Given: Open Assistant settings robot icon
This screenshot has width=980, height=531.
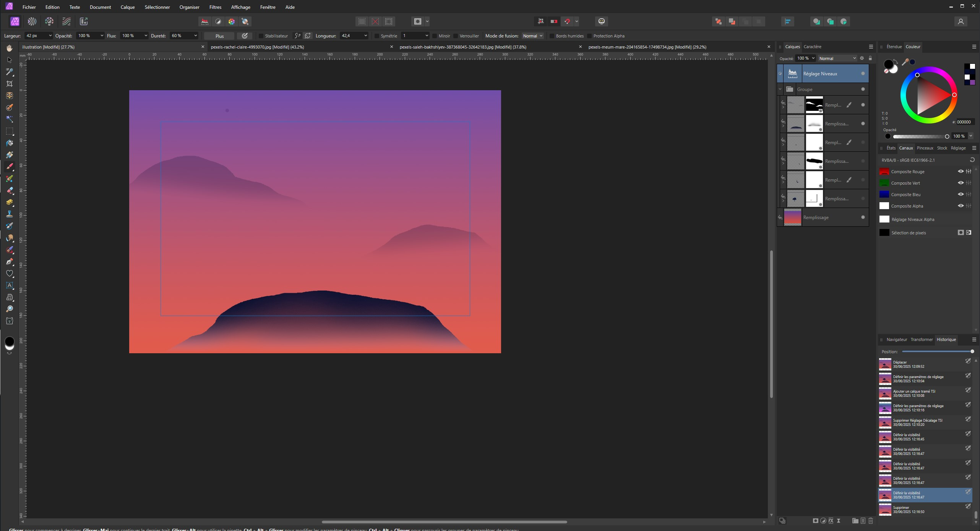Looking at the screenshot, I should (x=601, y=21).
